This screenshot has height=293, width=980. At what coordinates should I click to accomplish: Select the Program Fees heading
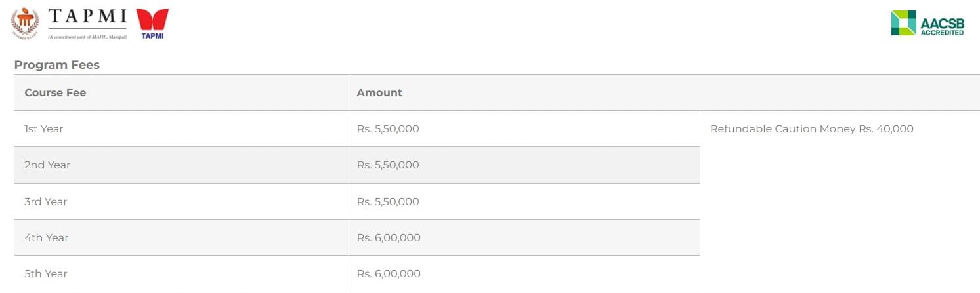[56, 65]
